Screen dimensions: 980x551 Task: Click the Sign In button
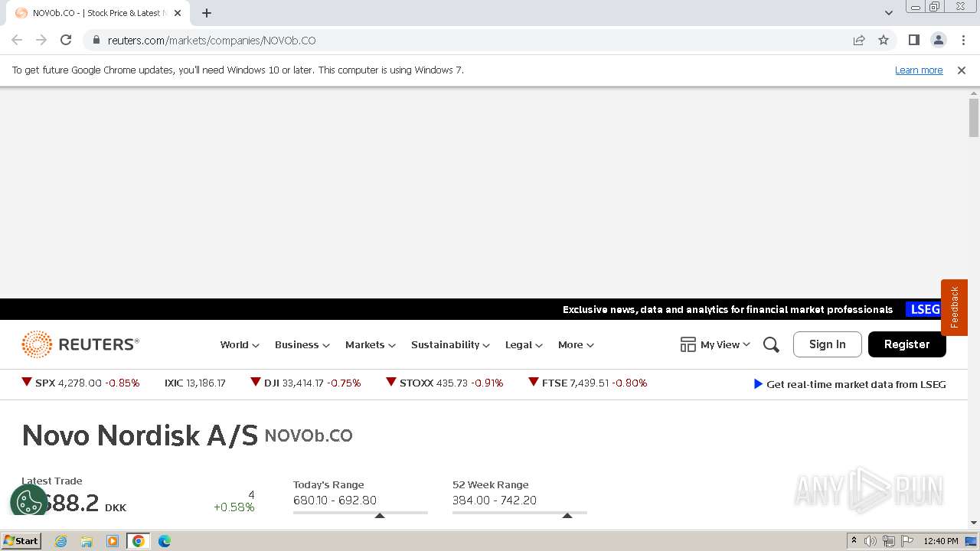pos(828,344)
